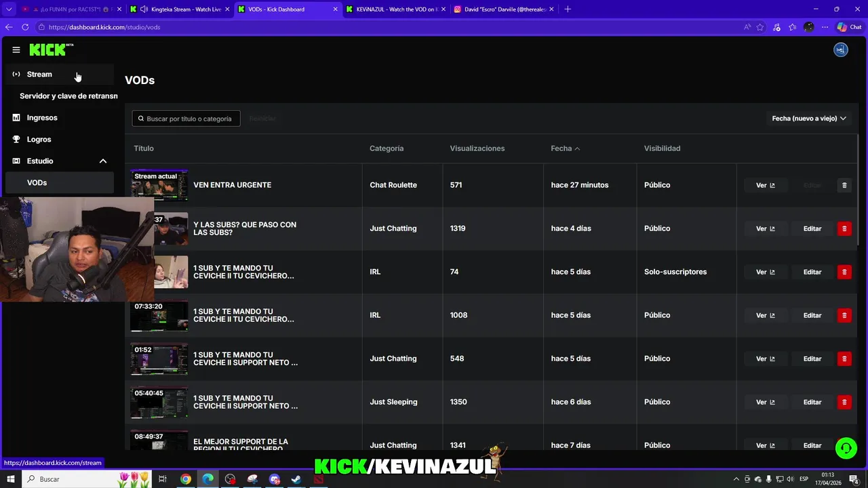Delete the Solo-suscriptores IRL VOD
This screenshot has width=868, height=488.
844,272
